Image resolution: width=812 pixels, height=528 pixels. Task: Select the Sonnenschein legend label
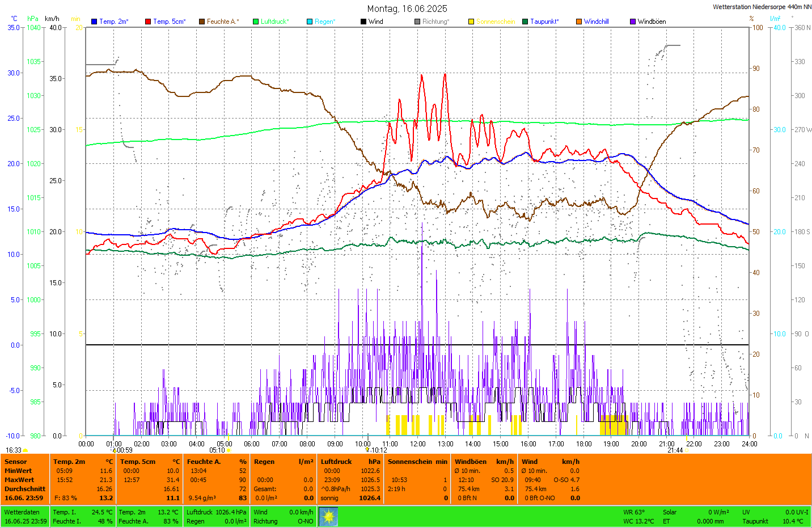tap(495, 22)
